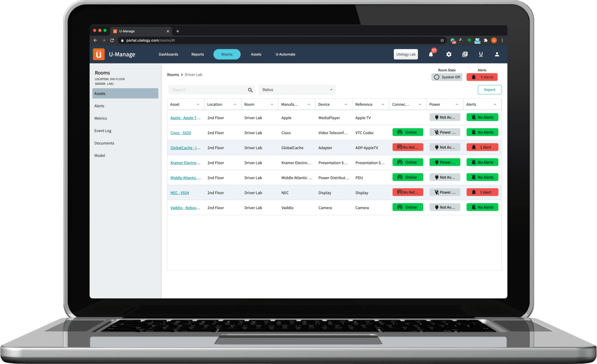Click the Utelogy U icon in header

click(481, 54)
